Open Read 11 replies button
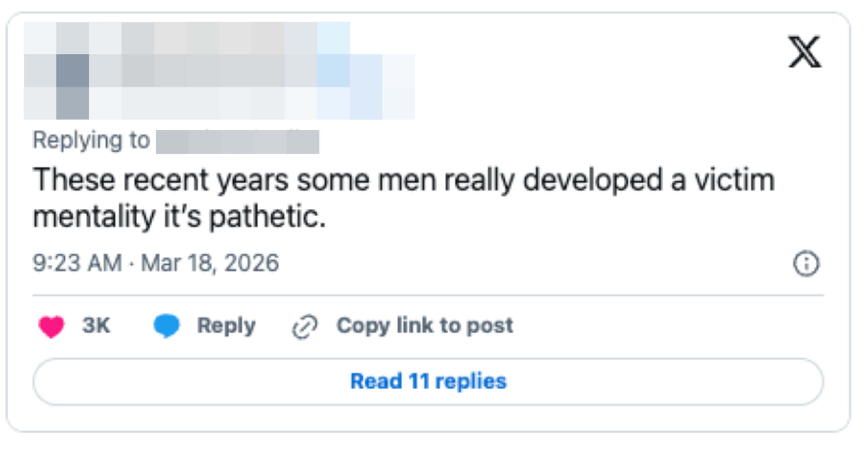 428,382
